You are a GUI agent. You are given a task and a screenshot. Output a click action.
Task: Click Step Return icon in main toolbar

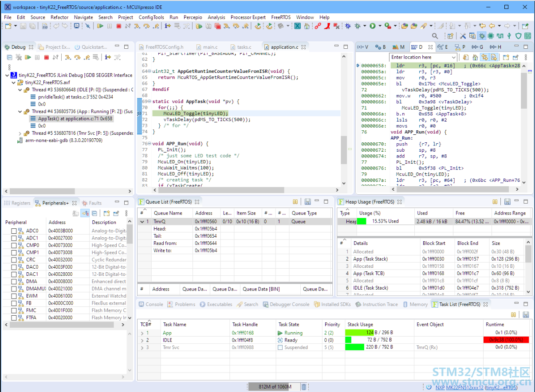[x=156, y=26]
